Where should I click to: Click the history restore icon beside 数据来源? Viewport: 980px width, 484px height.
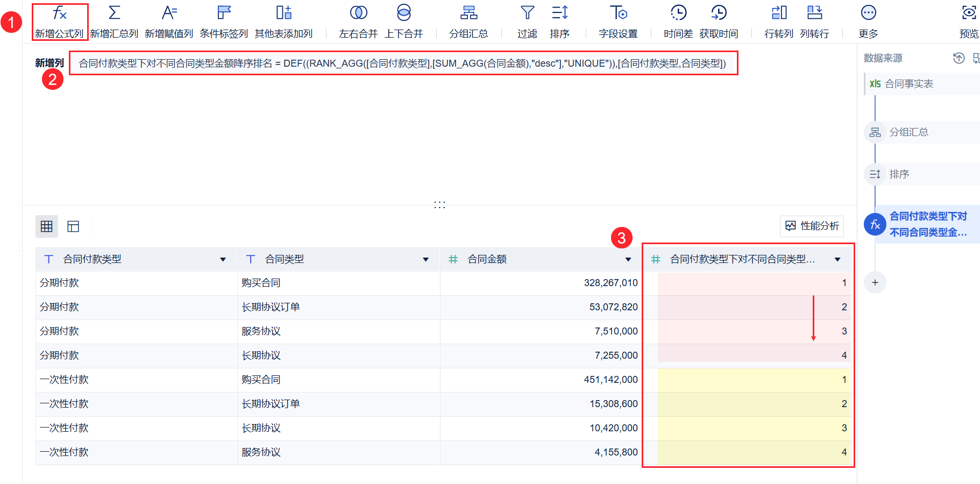tap(958, 58)
